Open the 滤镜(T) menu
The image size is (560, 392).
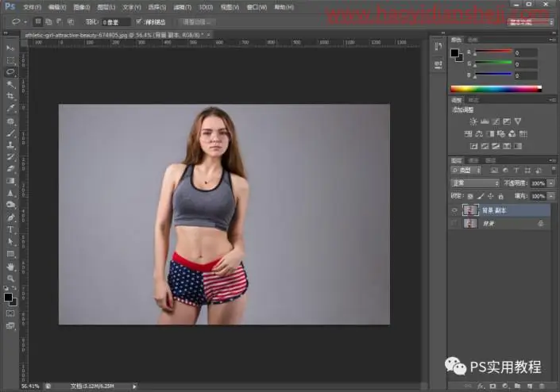pos(182,7)
